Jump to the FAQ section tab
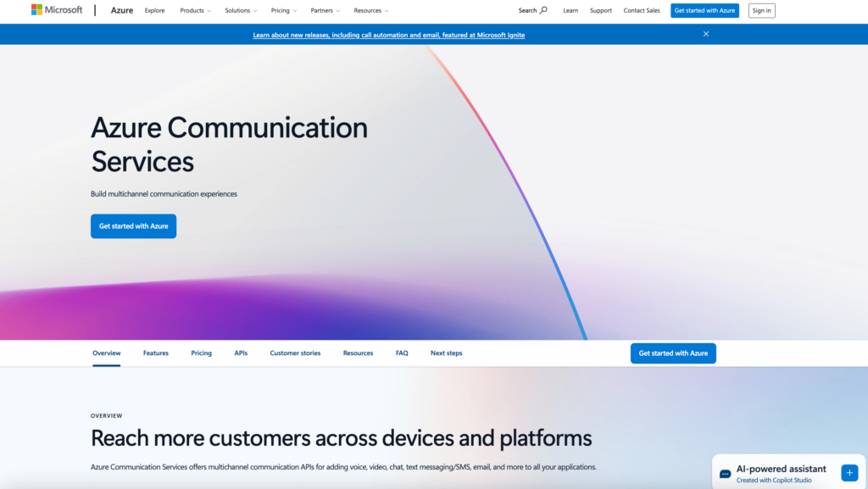This screenshot has height=489, width=868. click(402, 353)
